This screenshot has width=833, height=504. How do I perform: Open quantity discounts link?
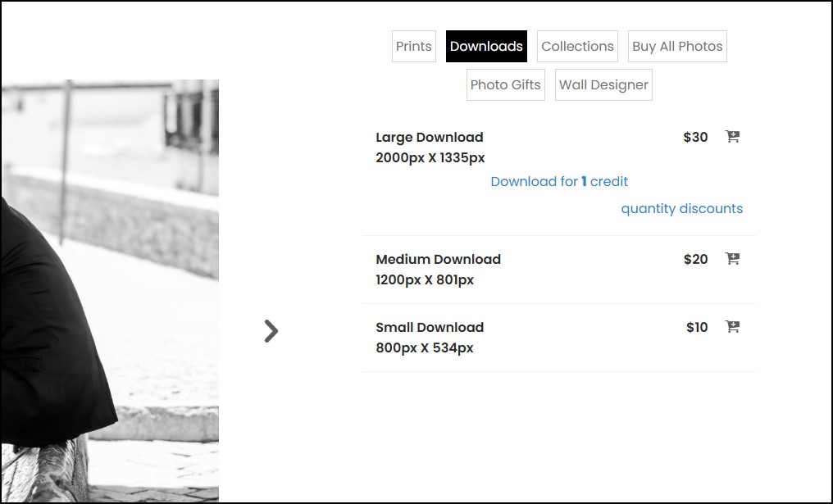[682, 209]
